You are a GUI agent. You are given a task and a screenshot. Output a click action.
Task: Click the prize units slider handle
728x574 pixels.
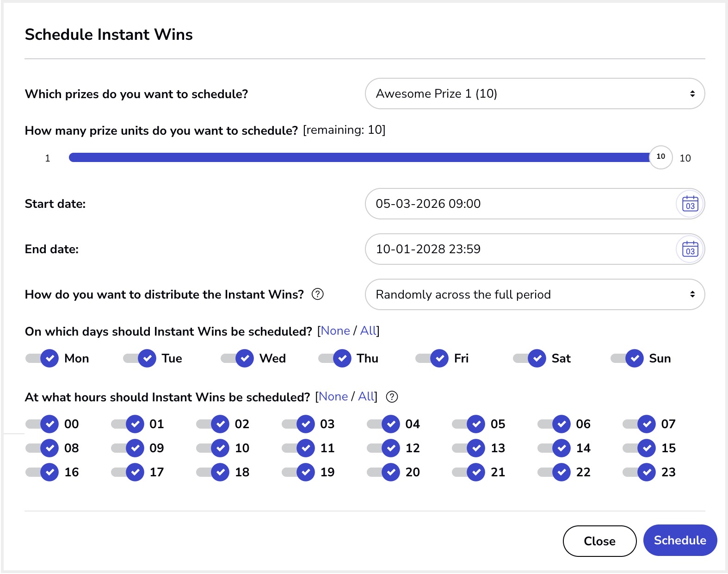pos(660,157)
